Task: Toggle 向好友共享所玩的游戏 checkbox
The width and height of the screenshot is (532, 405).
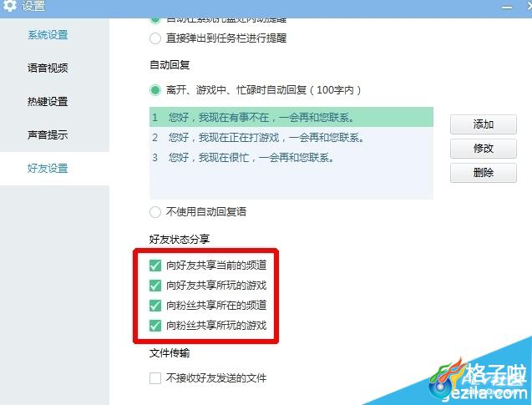Action: point(155,286)
